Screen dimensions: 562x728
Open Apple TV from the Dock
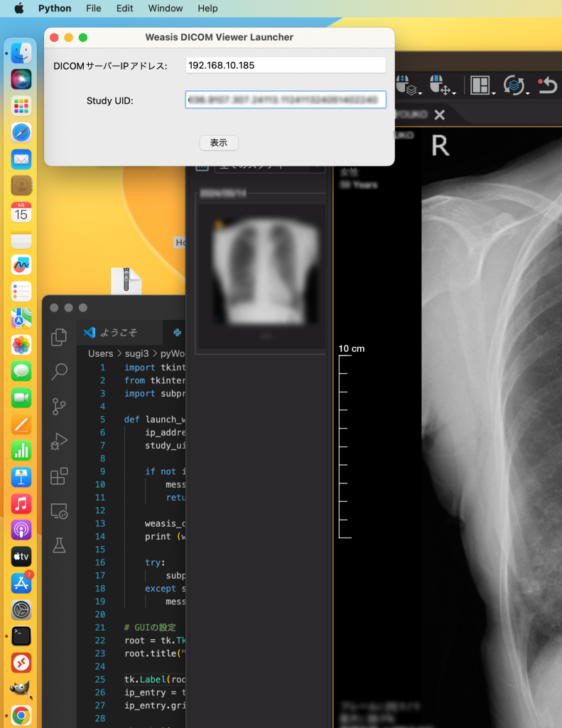click(21, 557)
